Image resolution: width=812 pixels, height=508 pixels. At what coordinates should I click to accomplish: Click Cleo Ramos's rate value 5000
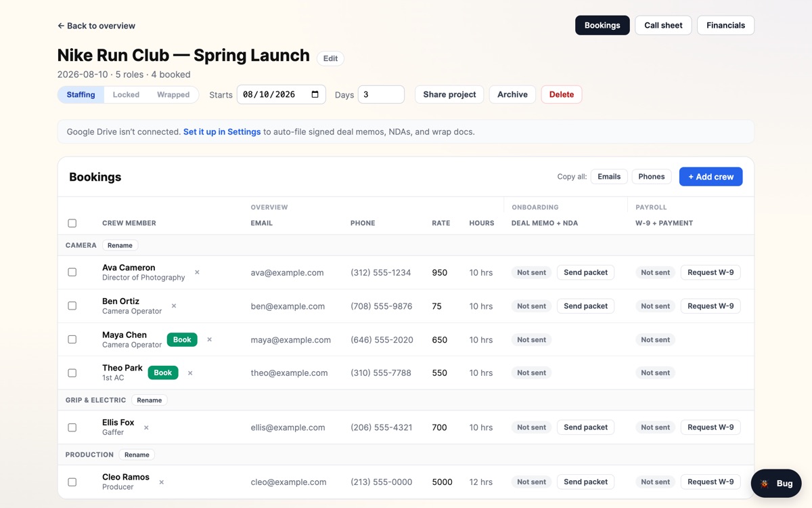point(442,482)
